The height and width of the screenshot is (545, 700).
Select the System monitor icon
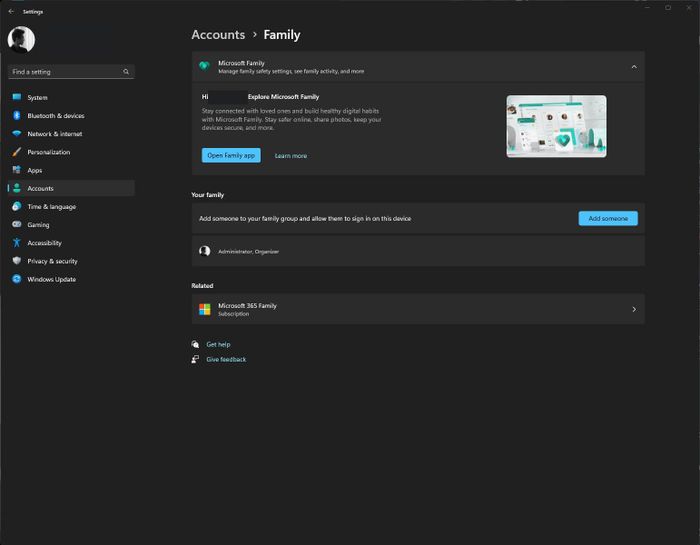click(x=17, y=97)
